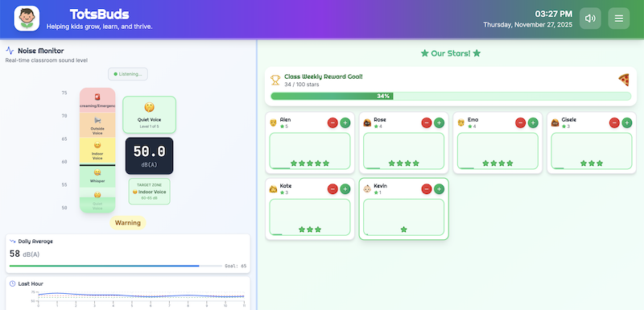This screenshot has height=310, width=644.
Task: Select the Whisper noise level
Action: (97, 176)
